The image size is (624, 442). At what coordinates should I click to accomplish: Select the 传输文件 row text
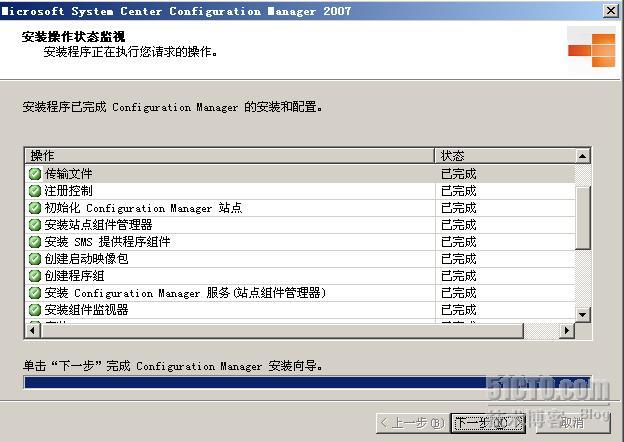pyautogui.click(x=68, y=174)
